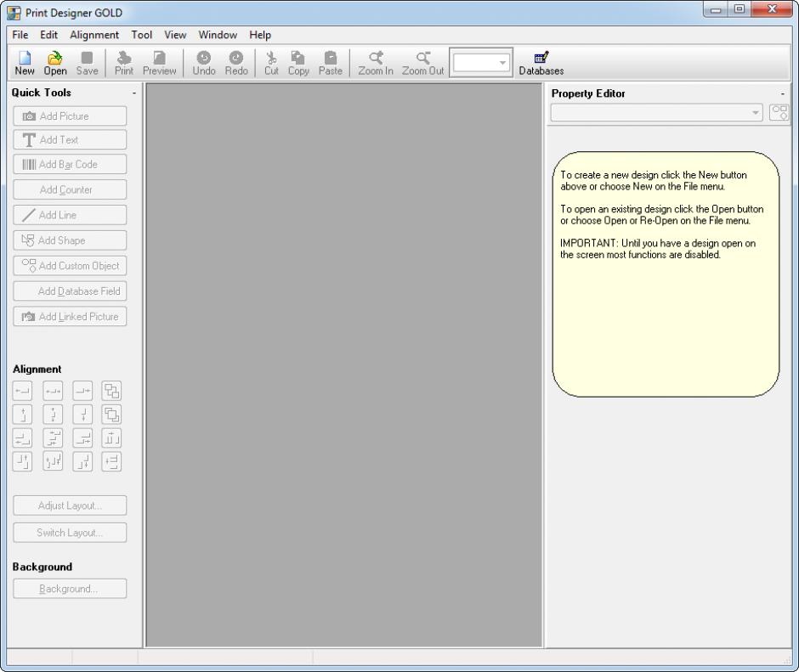Click the single-object move-down alignment icon
799x672 pixels.
click(82, 415)
